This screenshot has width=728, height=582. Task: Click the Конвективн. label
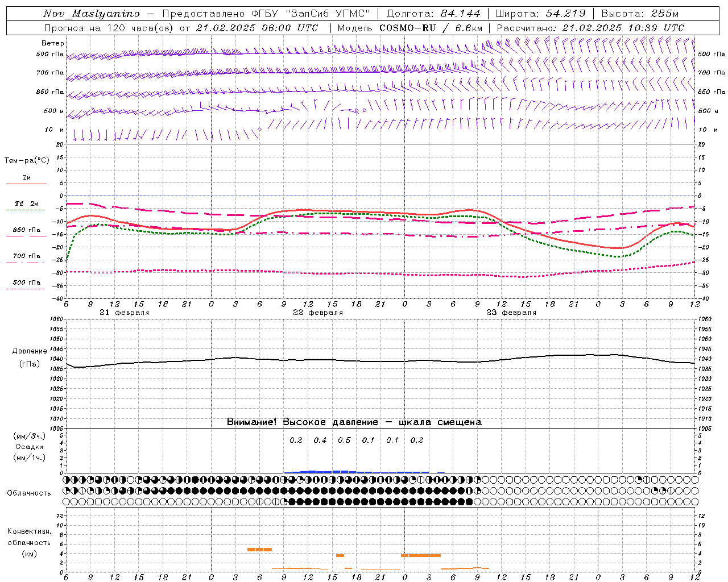[30, 531]
